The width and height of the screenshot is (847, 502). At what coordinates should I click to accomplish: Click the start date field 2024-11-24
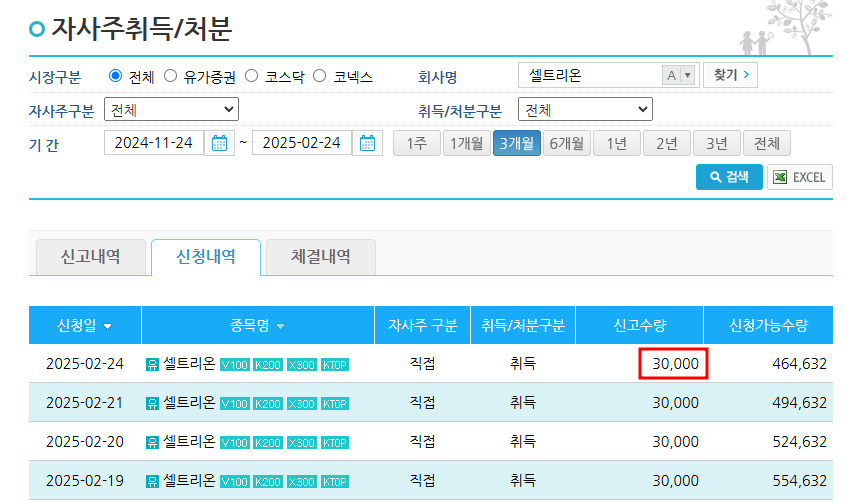click(154, 143)
